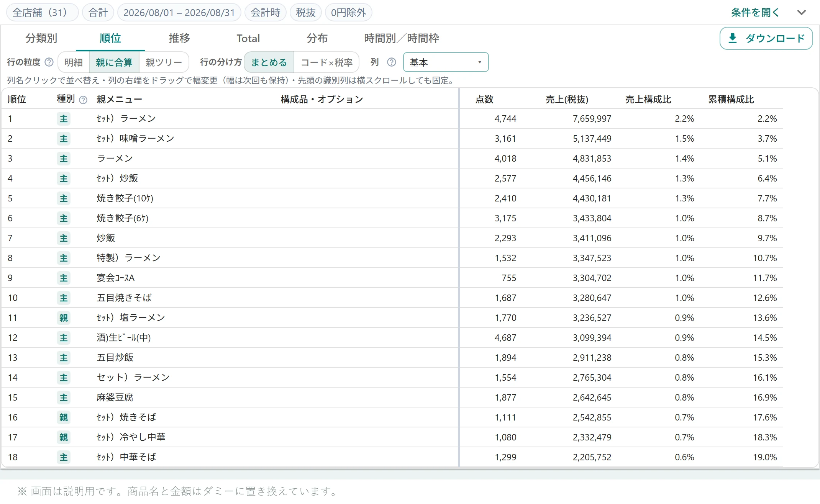Screen dimensions: 820x504
Task: Click the 会計時 filter chip
Action: 265,12
